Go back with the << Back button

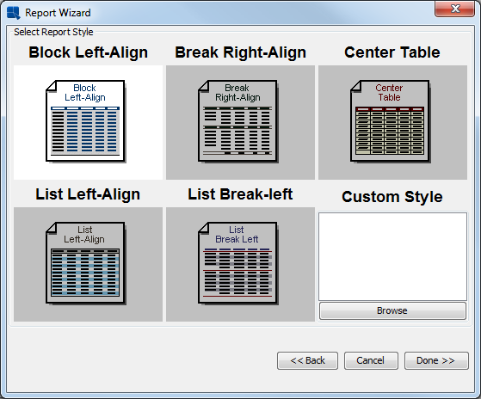tap(307, 361)
